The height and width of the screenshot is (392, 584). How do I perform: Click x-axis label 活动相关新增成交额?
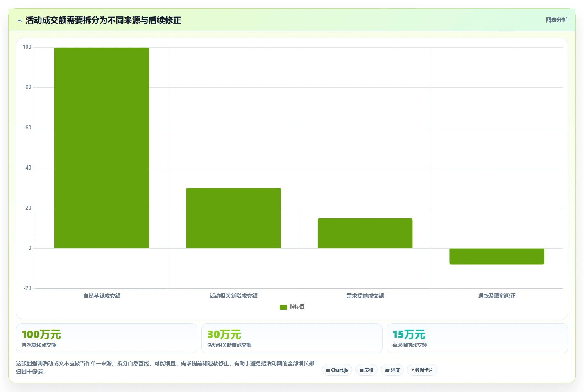(233, 296)
